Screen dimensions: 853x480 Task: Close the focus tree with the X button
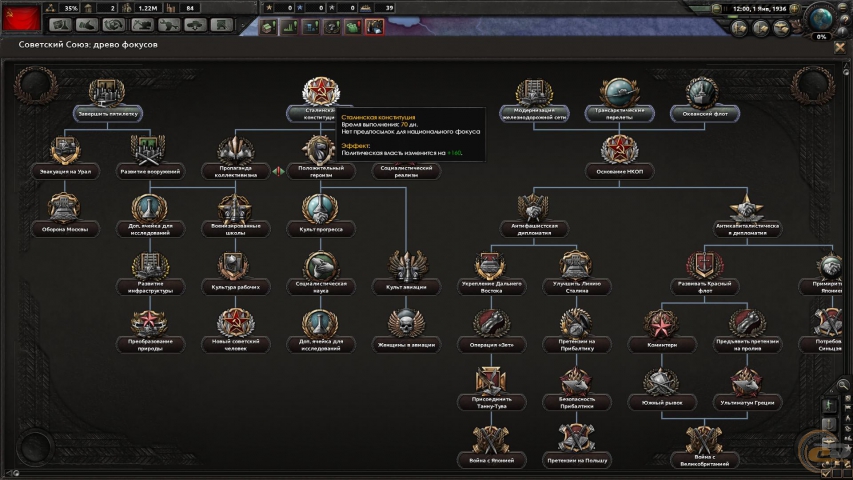coord(840,48)
